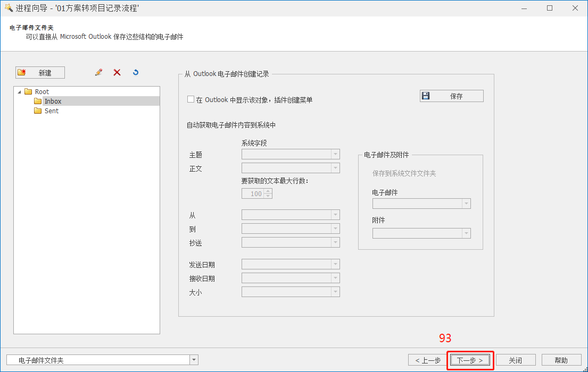Click the 关闭 button

point(515,360)
